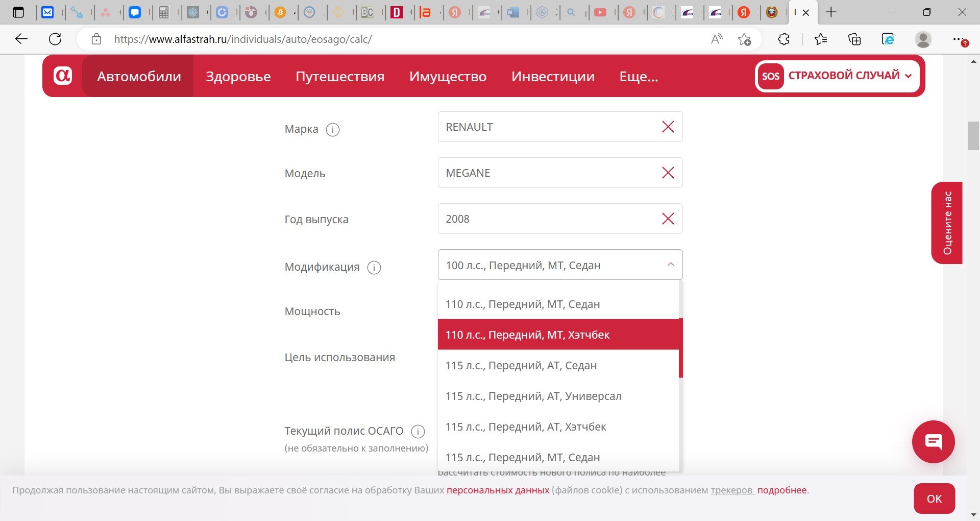Open the подробнее cookie link
Viewport: 980px width, 521px height.
tap(782, 490)
